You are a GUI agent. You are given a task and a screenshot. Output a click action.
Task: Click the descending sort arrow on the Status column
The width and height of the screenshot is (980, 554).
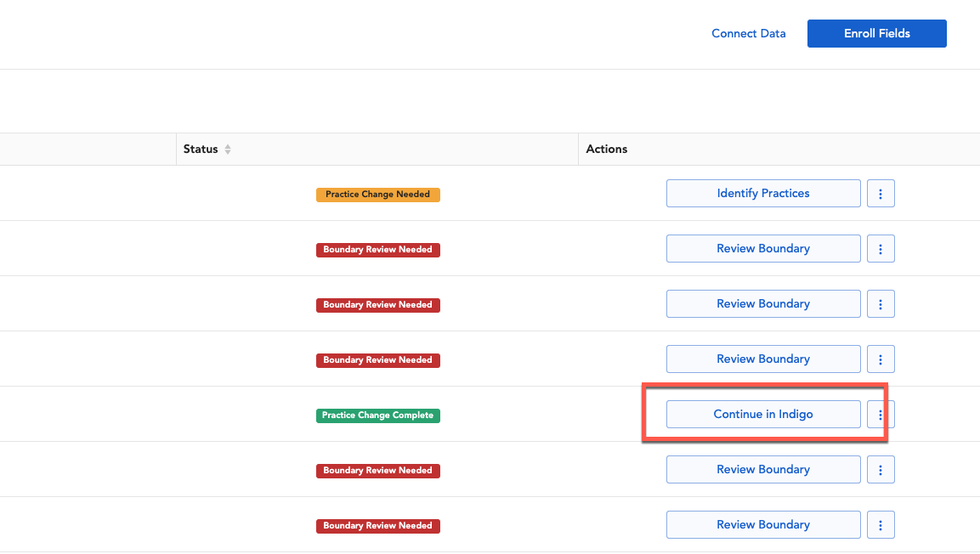pyautogui.click(x=229, y=152)
